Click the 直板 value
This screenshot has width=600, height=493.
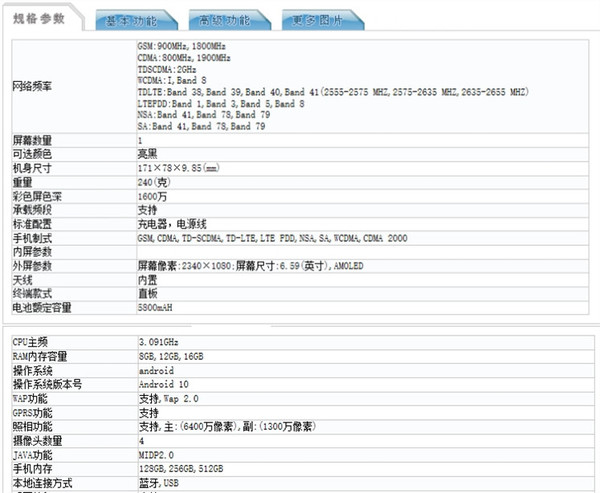tap(147, 294)
